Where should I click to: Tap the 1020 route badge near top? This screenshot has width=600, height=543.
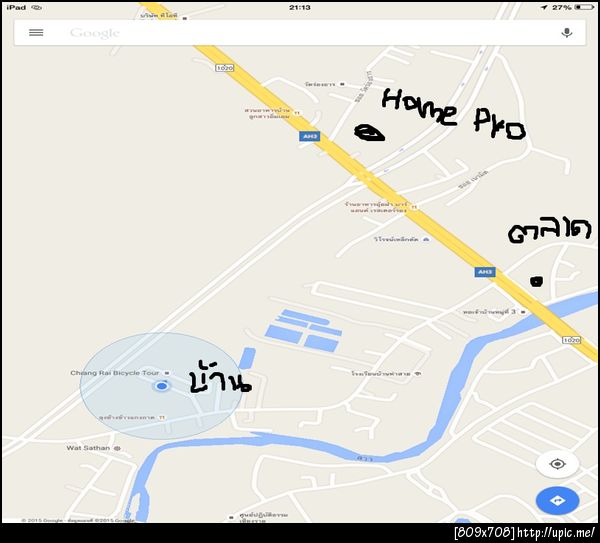click(x=225, y=68)
